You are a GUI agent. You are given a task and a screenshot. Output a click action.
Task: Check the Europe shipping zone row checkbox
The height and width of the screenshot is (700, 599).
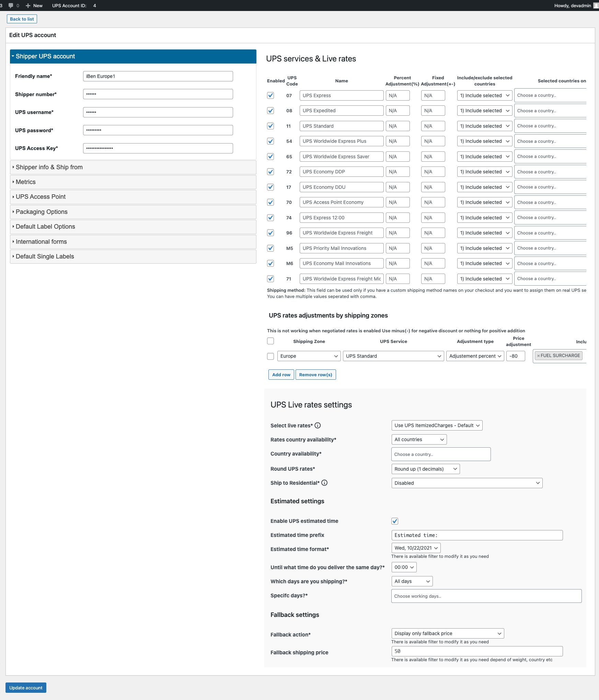[270, 356]
